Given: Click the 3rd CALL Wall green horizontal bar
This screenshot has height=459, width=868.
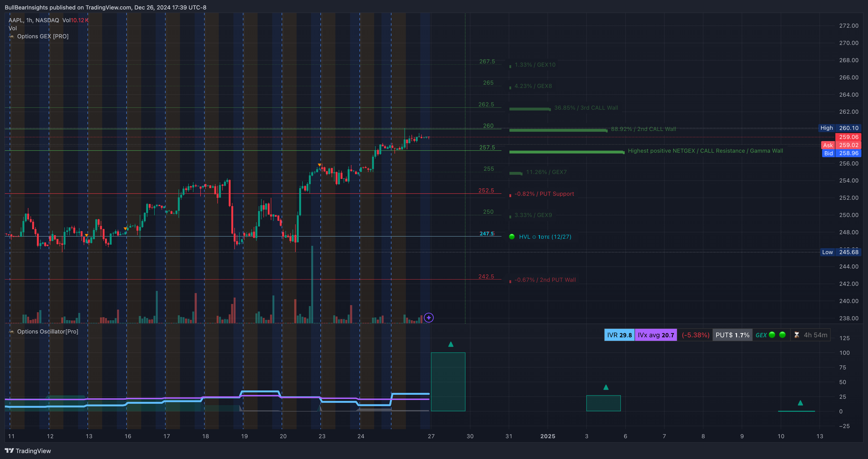Looking at the screenshot, I should (x=530, y=109).
